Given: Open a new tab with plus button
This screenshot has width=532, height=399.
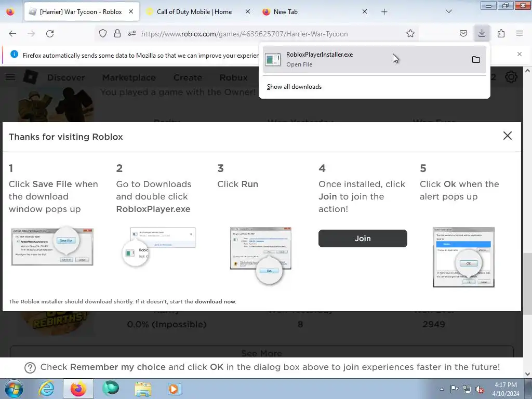Looking at the screenshot, I should pyautogui.click(x=384, y=12).
